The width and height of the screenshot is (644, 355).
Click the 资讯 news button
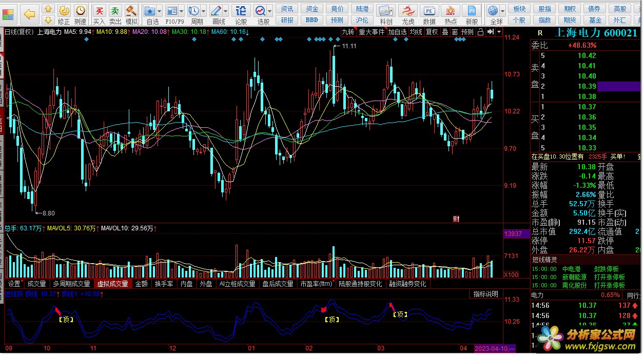(x=287, y=9)
